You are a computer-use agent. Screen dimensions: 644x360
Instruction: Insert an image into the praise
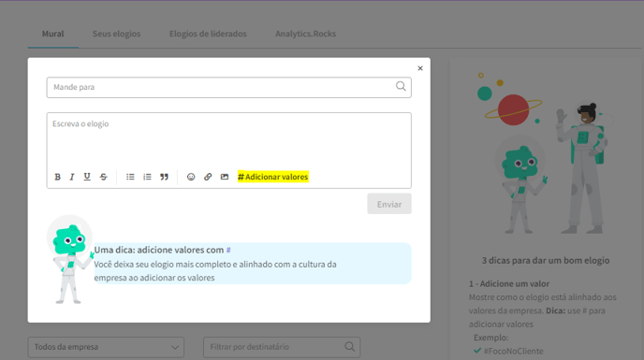225,177
